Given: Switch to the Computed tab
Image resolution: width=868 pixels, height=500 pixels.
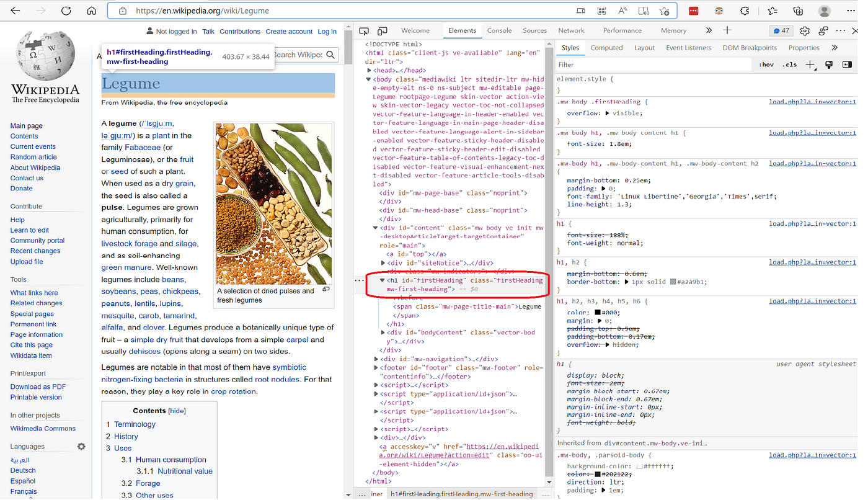Looking at the screenshot, I should tap(606, 48).
